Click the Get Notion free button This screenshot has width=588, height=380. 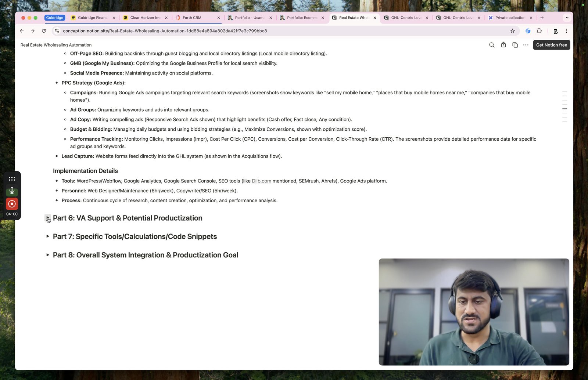pos(551,45)
